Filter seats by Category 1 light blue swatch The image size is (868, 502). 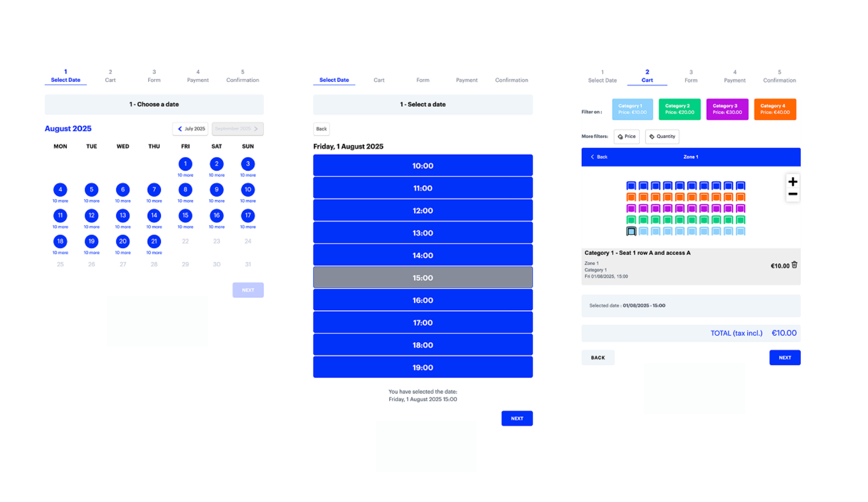coord(633,109)
